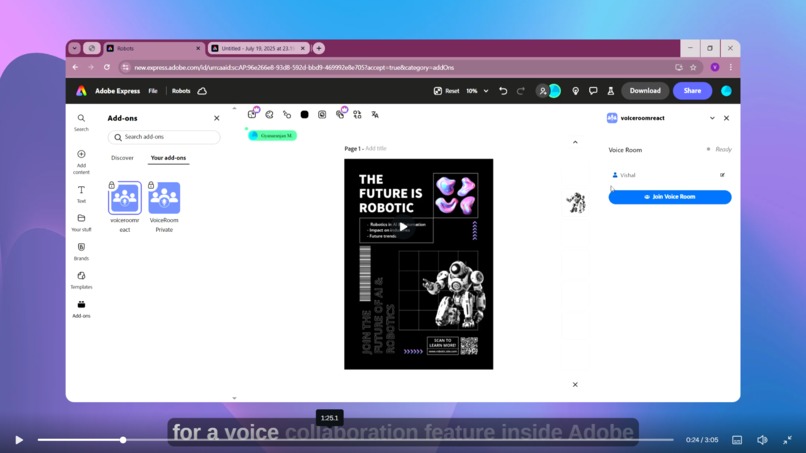Click the video progress scrubber handle
The width and height of the screenshot is (806, 453).
click(x=123, y=440)
